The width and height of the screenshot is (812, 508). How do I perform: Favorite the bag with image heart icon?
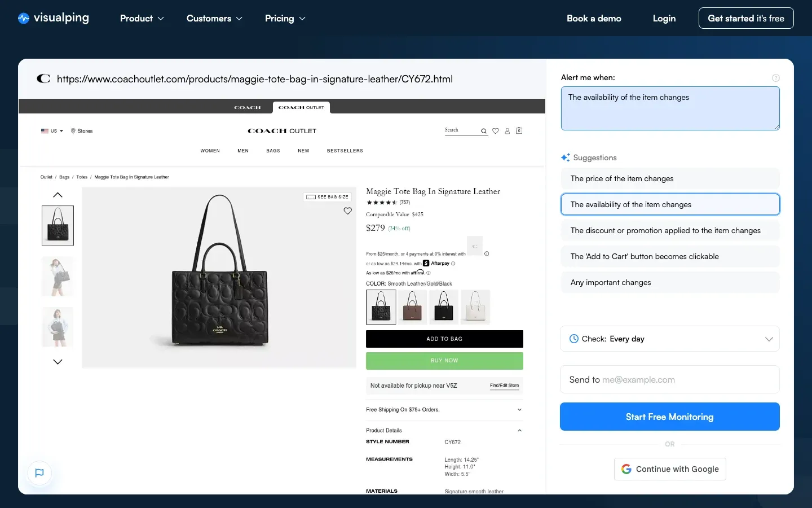[x=348, y=211]
